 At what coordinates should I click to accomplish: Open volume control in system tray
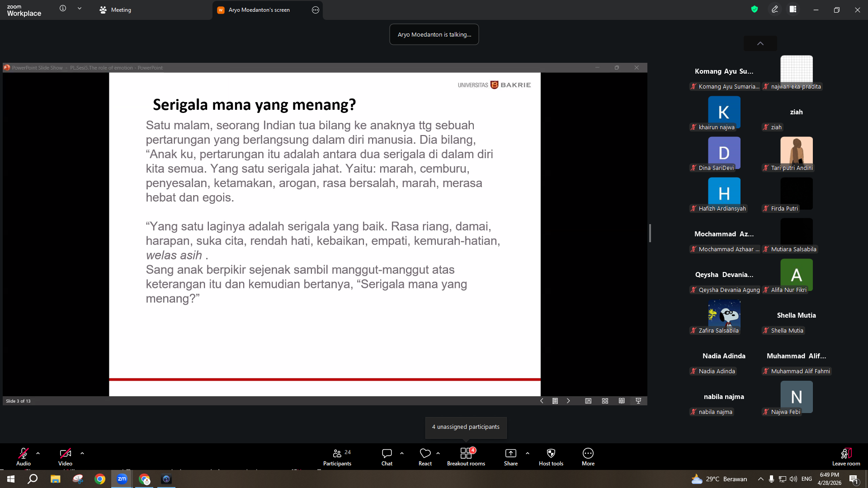point(793,479)
